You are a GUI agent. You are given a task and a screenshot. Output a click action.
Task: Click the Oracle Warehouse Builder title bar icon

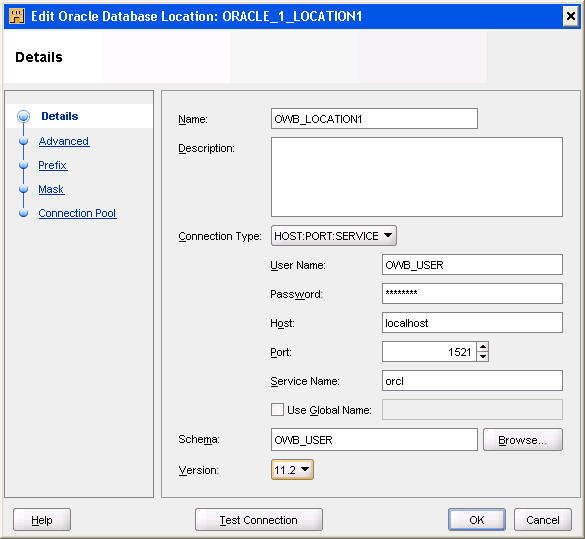pyautogui.click(x=17, y=16)
